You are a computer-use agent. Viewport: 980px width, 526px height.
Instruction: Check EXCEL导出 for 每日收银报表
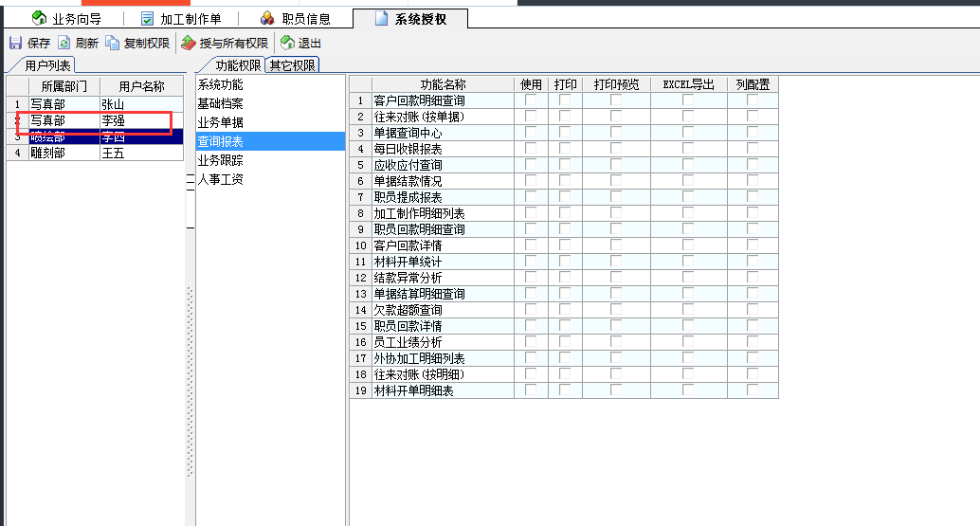688,149
